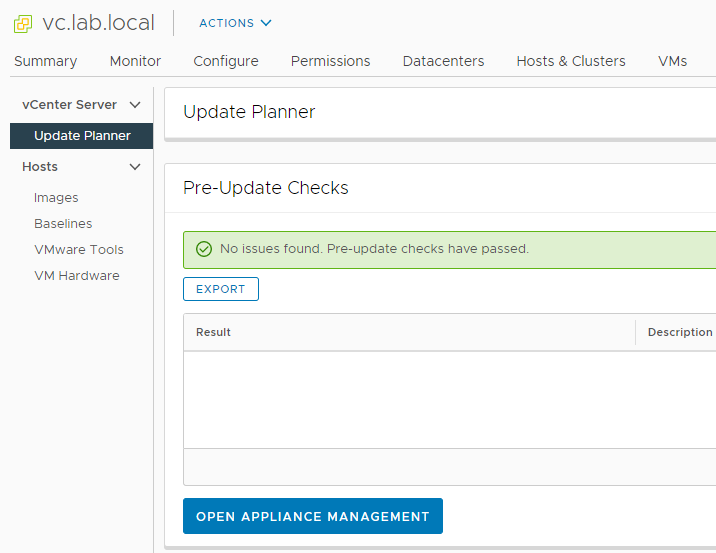716x553 pixels.
Task: Click OPEN APPLIANCE MANAGEMENT button
Action: 313,516
